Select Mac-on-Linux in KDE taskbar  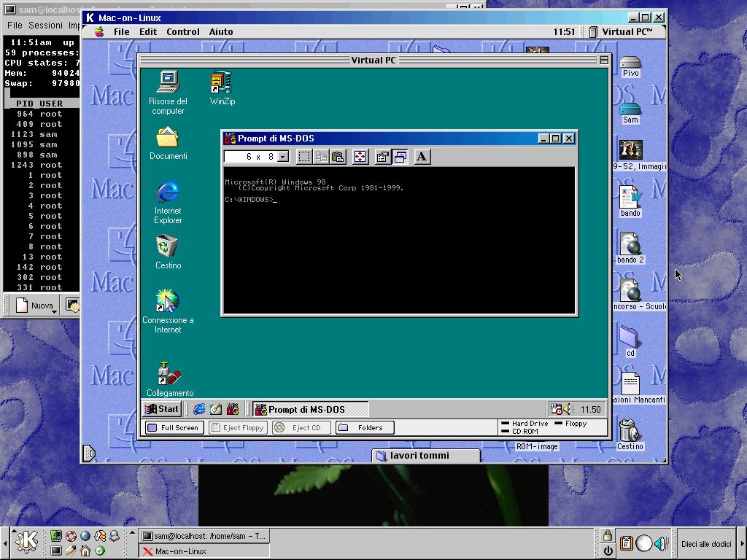click(x=204, y=551)
